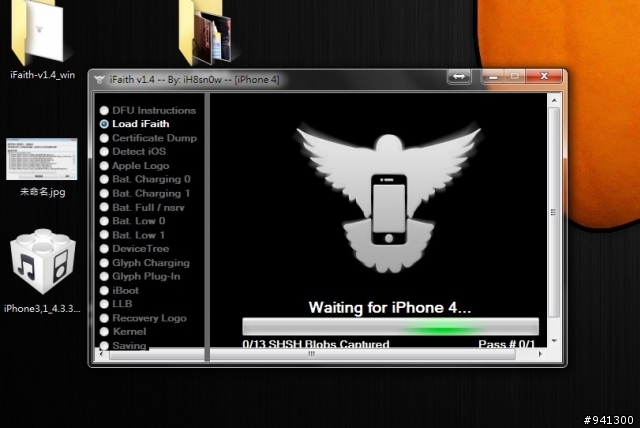Select the DeviceTree radio button
Viewport: 640px width, 428px height.
click(x=104, y=248)
